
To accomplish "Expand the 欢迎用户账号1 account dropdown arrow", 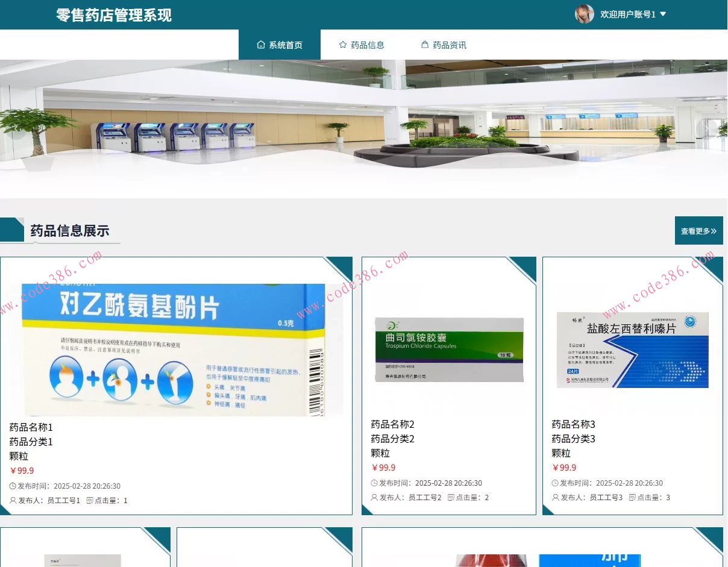I will [x=663, y=14].
